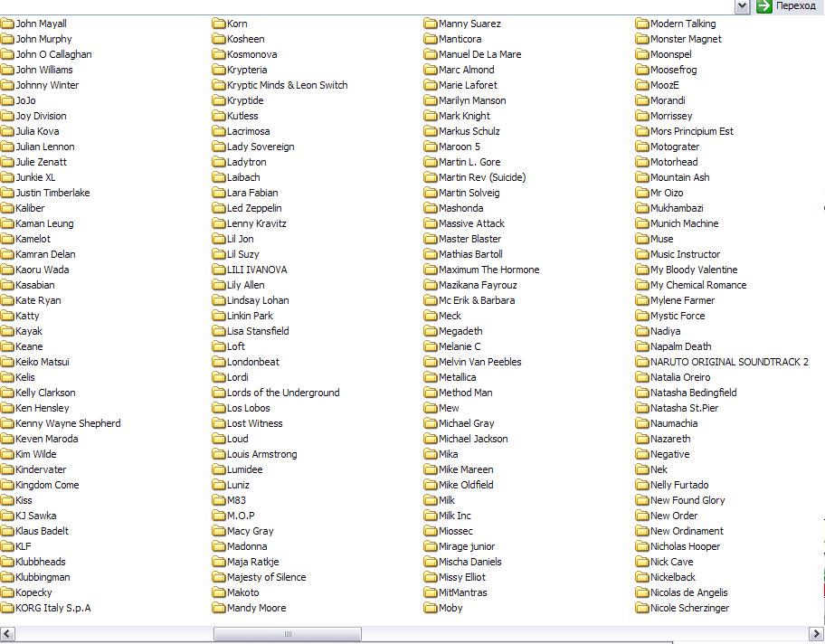Select the Motorhead folder icon
This screenshot has width=825, height=644.
642,162
